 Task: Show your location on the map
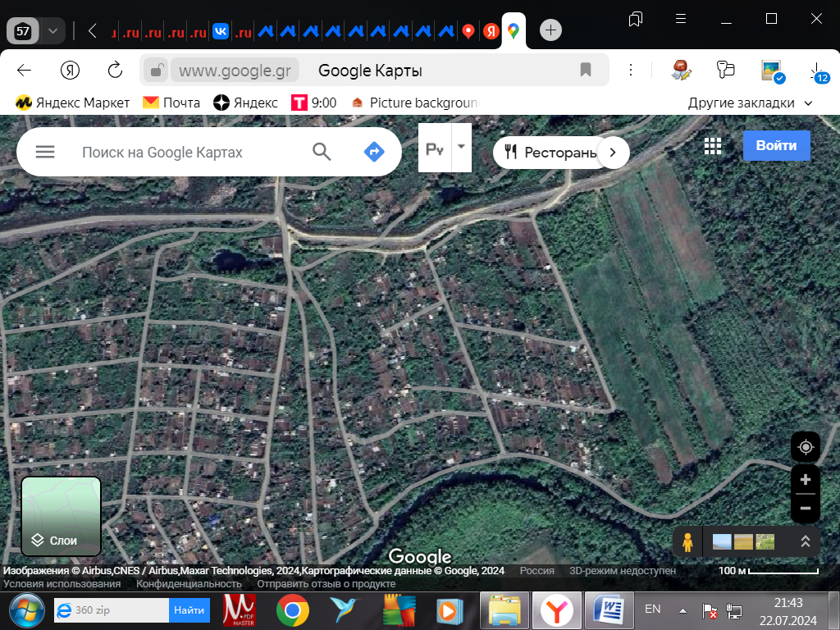(806, 447)
